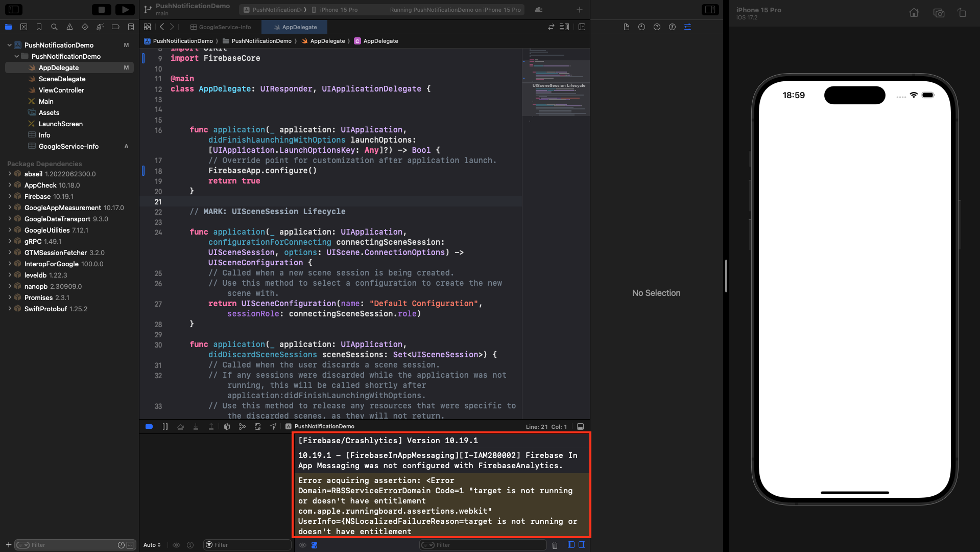The image size is (980, 552).
Task: Show the History inspector clock icon
Action: coord(641,27)
